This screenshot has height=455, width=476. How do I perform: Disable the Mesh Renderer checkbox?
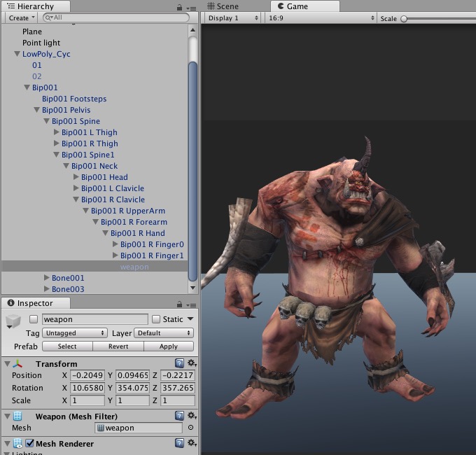[29, 443]
